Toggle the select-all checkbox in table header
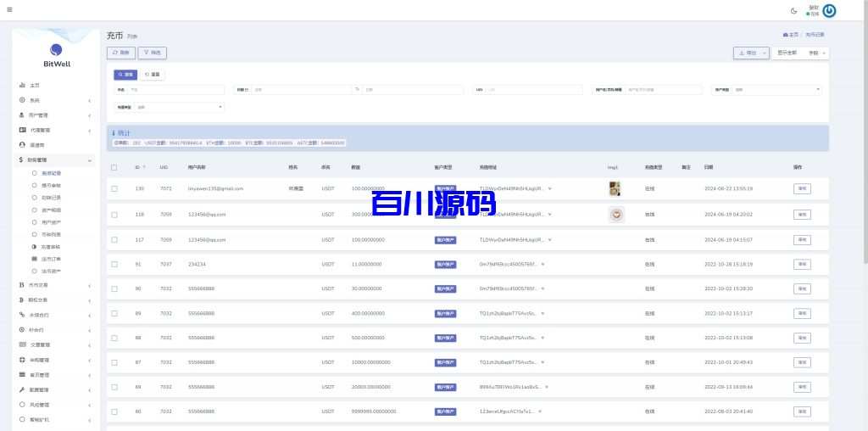The image size is (868, 431). pos(114,167)
